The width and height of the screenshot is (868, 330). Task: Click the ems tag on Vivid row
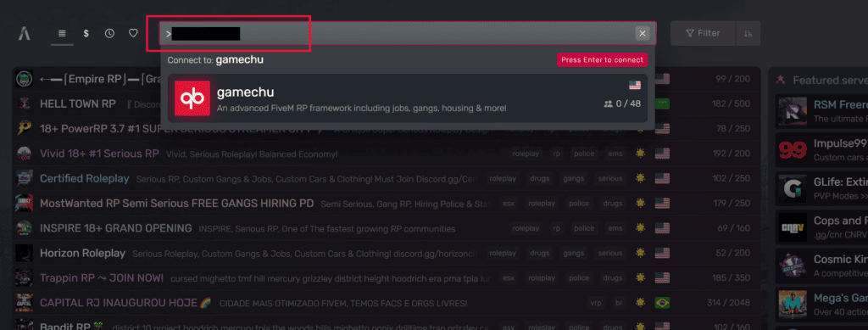tap(615, 154)
